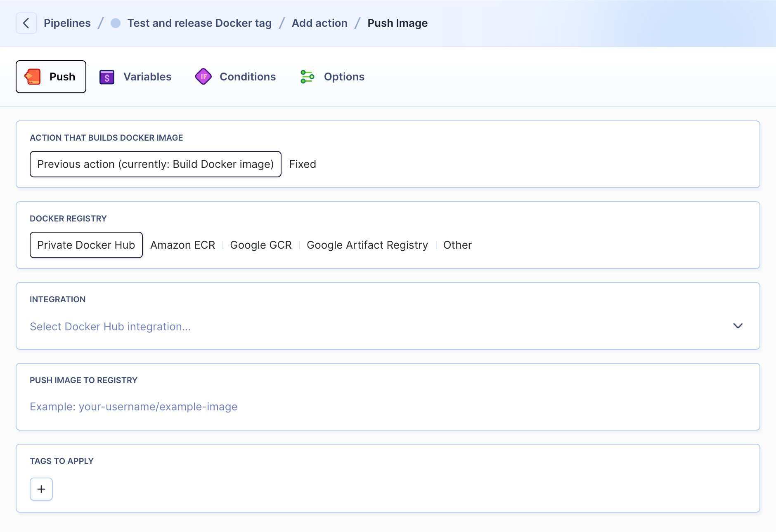Viewport: 776px width, 532px height.
Task: Click the red Push action icon
Action: click(x=33, y=77)
